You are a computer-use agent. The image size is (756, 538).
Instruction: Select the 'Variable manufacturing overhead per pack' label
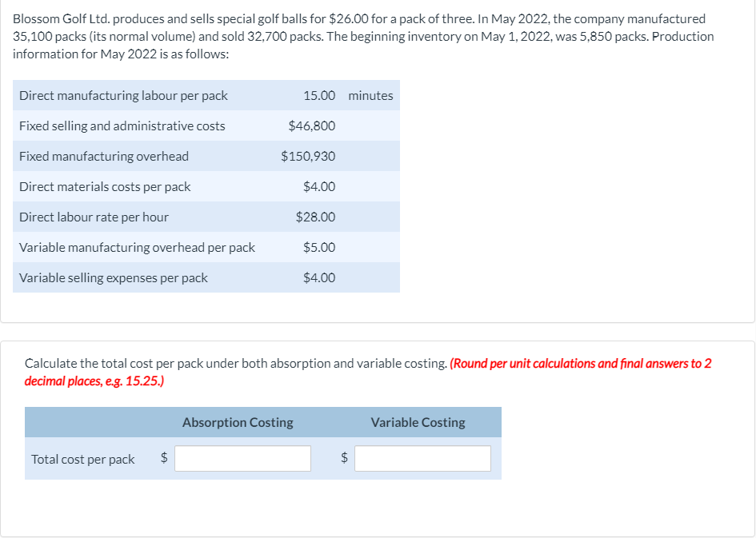tap(137, 247)
